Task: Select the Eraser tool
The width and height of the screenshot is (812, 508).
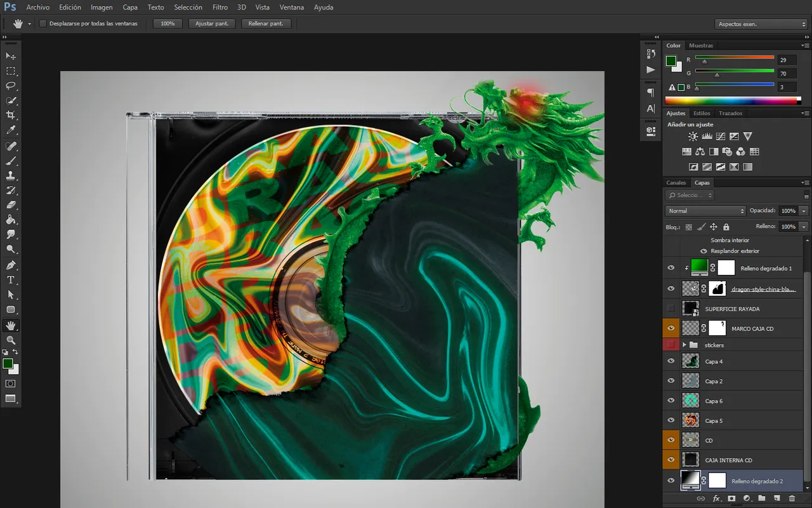Action: pyautogui.click(x=11, y=205)
